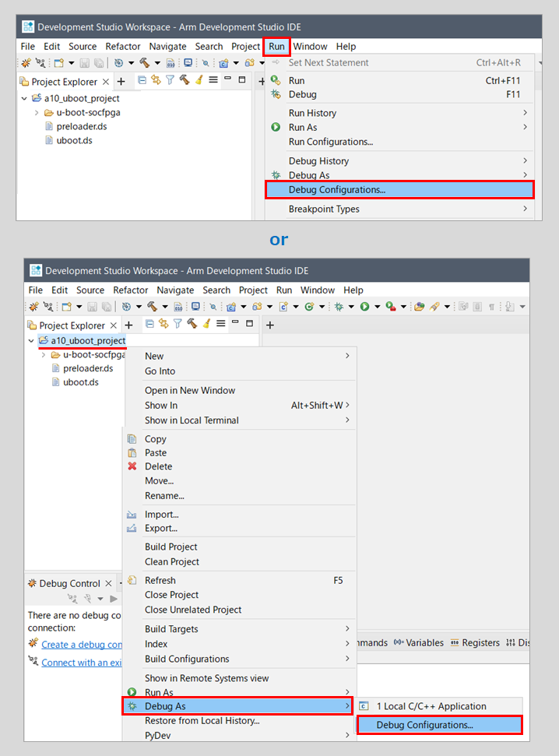Choose Run Configurations... from the Run menu

point(330,142)
